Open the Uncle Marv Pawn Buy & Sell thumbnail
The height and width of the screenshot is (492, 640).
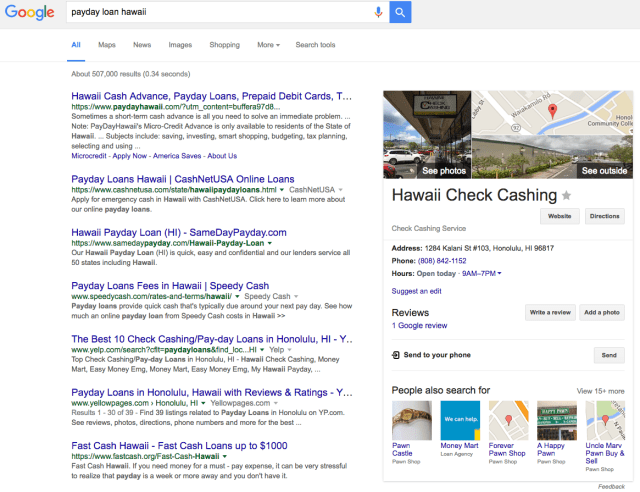605,420
